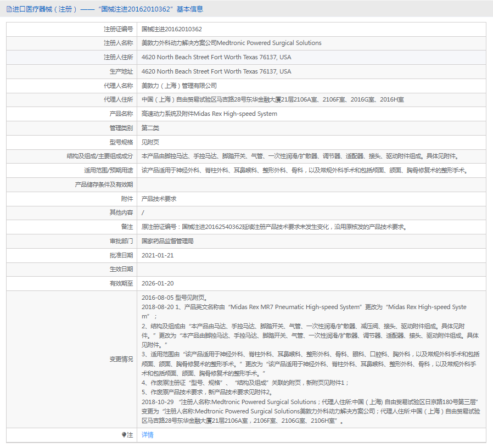
Task: Select the composition text in the 结构及组成 row
Action: click(x=301, y=156)
